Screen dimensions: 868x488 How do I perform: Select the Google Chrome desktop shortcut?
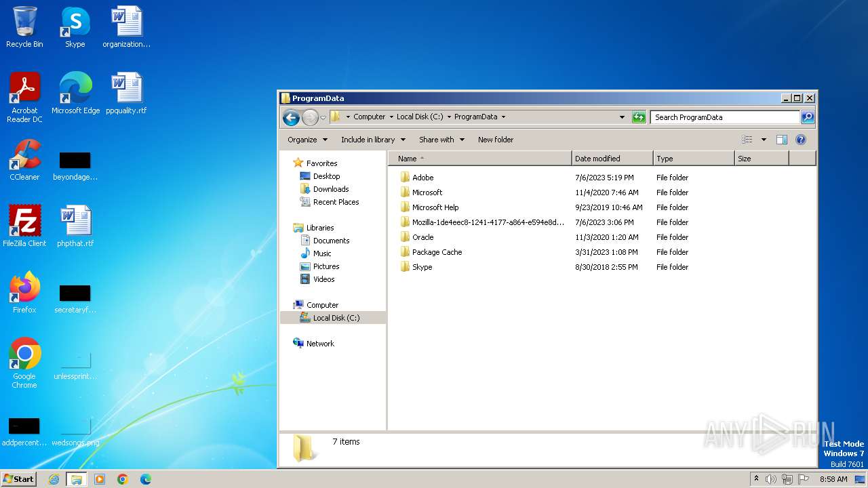24,363
